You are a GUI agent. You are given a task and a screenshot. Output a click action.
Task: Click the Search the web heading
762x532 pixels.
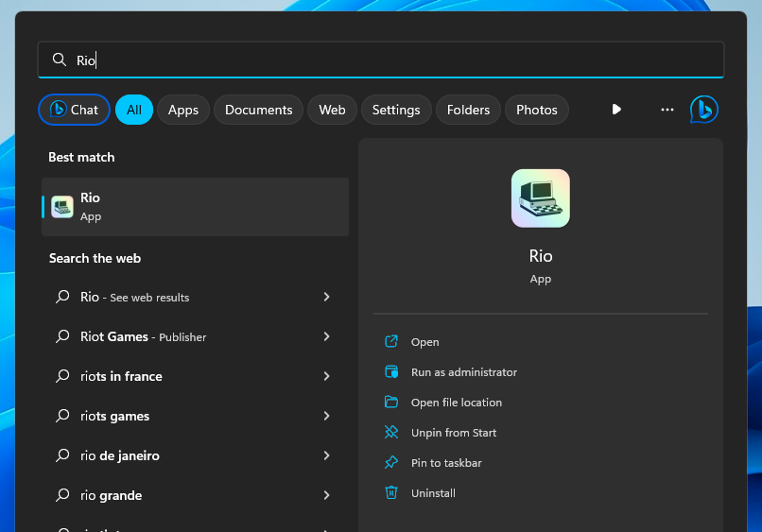[95, 259]
